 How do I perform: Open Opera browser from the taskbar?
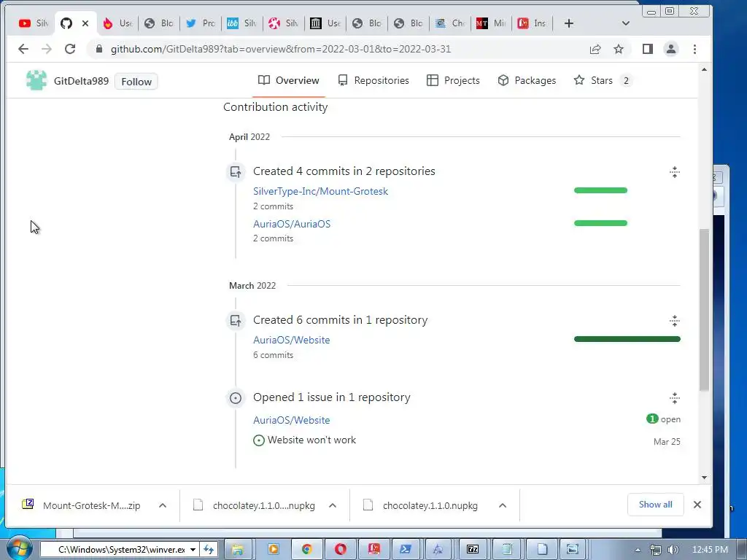pyautogui.click(x=340, y=550)
